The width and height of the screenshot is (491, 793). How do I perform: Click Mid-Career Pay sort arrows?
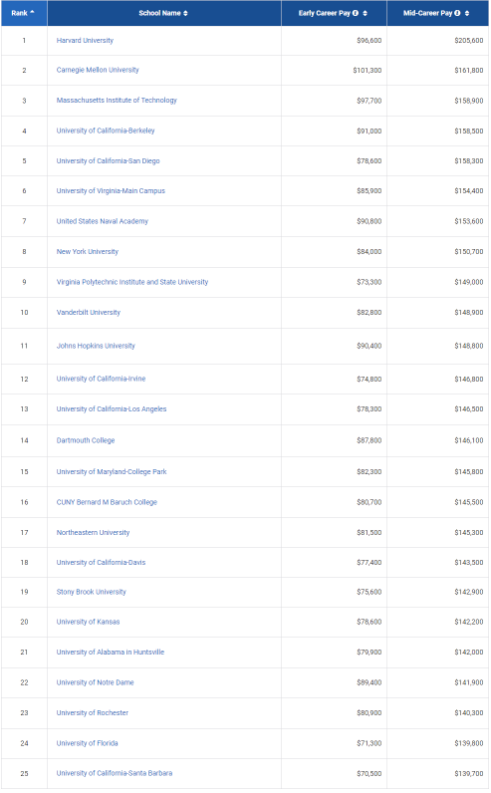pos(467,13)
